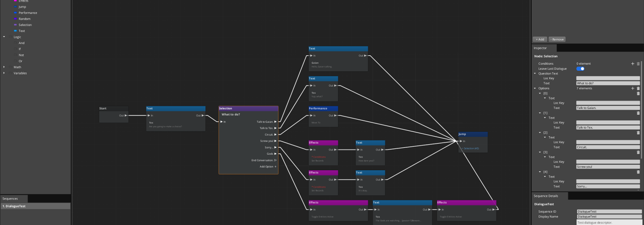Click the Add Option plus in Selection node

pos(275,166)
